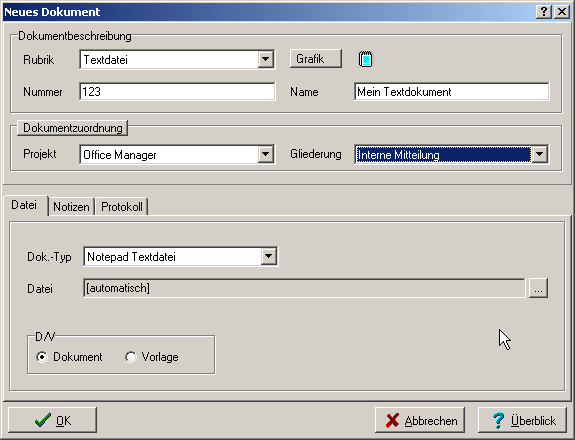Select the Datei tab
This screenshot has height=440, width=575.
pyautogui.click(x=24, y=205)
